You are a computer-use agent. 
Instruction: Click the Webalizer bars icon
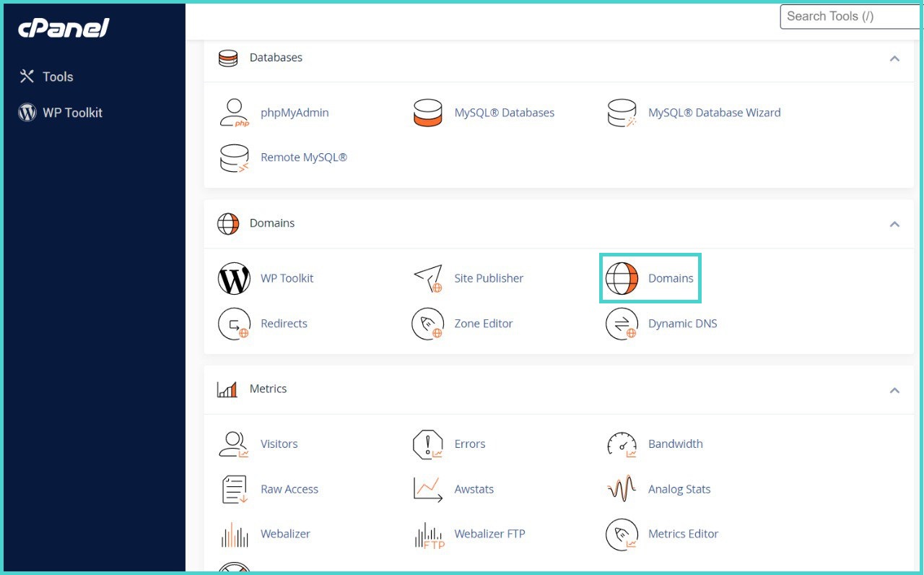tap(234, 535)
